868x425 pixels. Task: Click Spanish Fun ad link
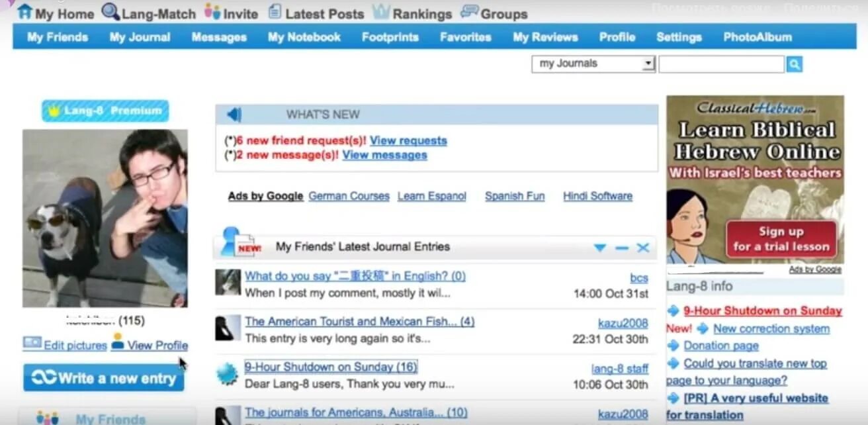515,196
